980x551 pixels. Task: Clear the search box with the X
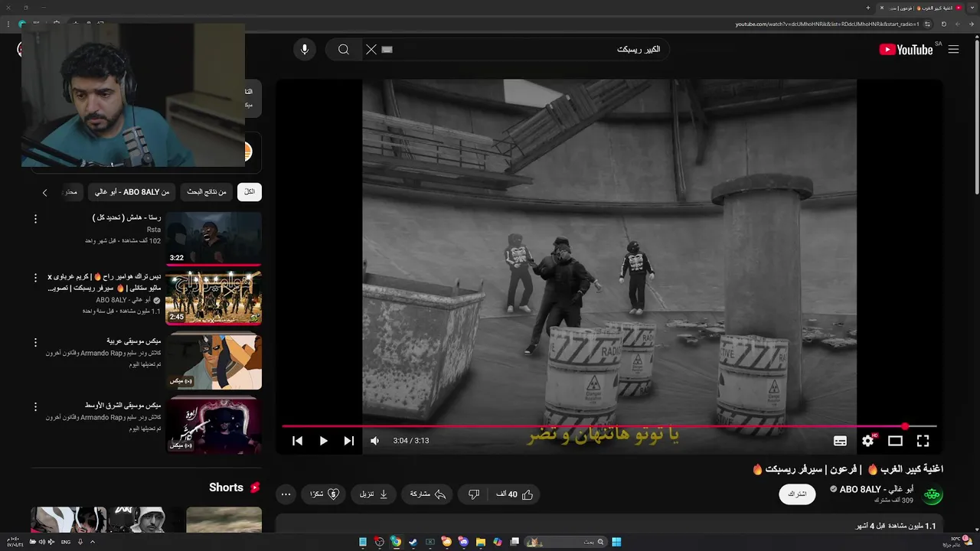[371, 49]
